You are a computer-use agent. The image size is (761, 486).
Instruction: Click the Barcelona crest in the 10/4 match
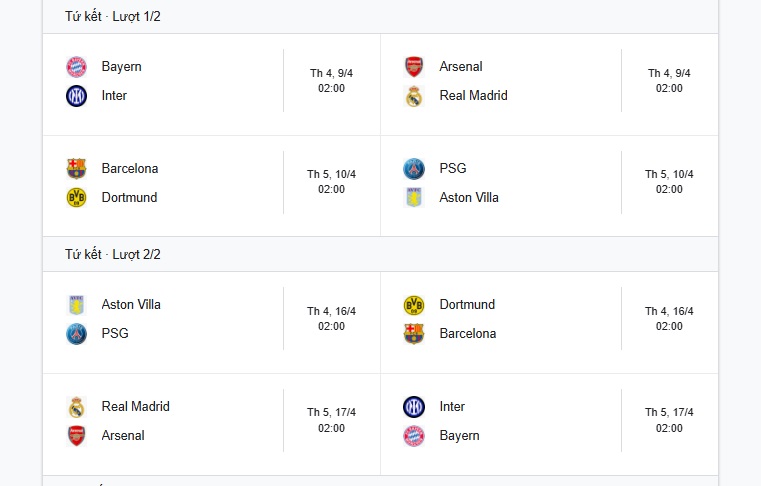(x=76, y=169)
